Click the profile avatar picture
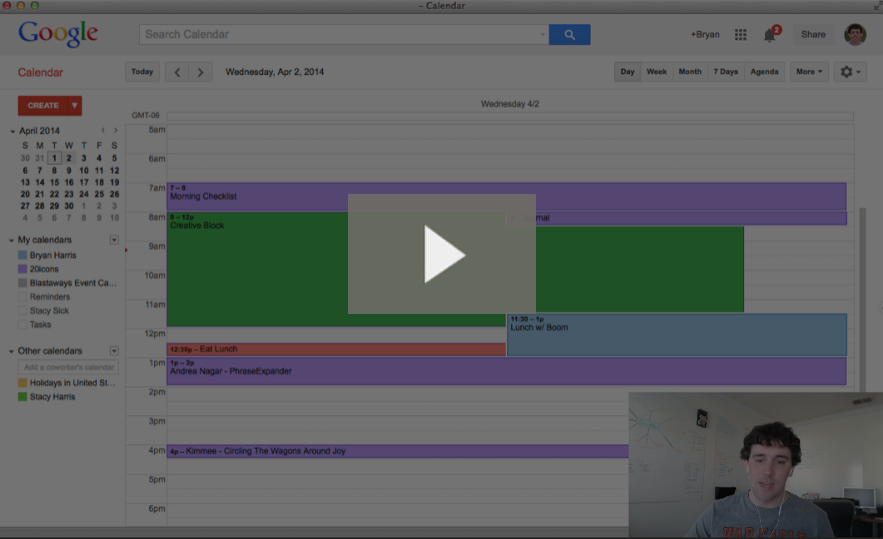Screen dimensions: 883x539 855,35
